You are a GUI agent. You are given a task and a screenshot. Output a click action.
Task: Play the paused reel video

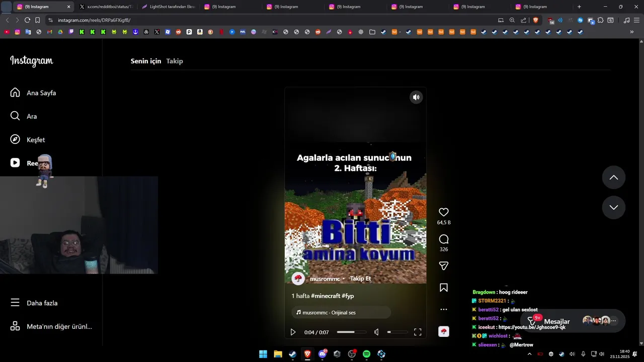293,332
